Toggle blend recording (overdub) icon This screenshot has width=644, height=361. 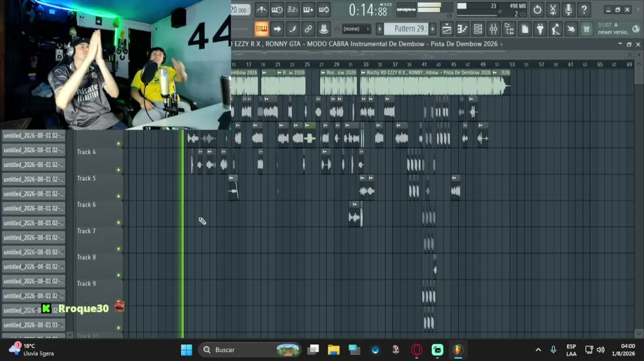click(308, 10)
